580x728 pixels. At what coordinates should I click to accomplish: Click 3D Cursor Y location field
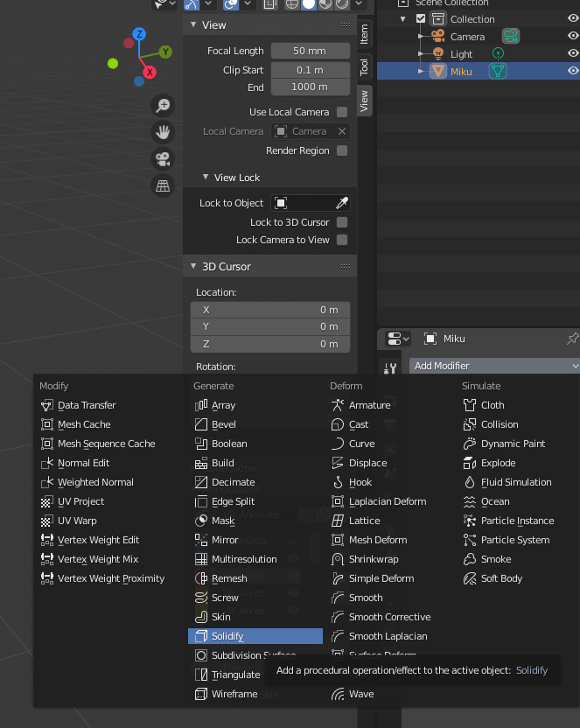(270, 327)
